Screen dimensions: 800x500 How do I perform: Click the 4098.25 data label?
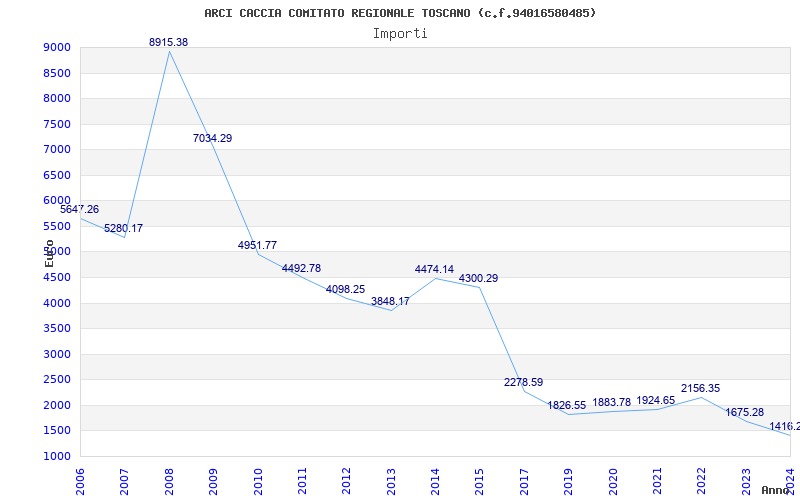pos(345,289)
